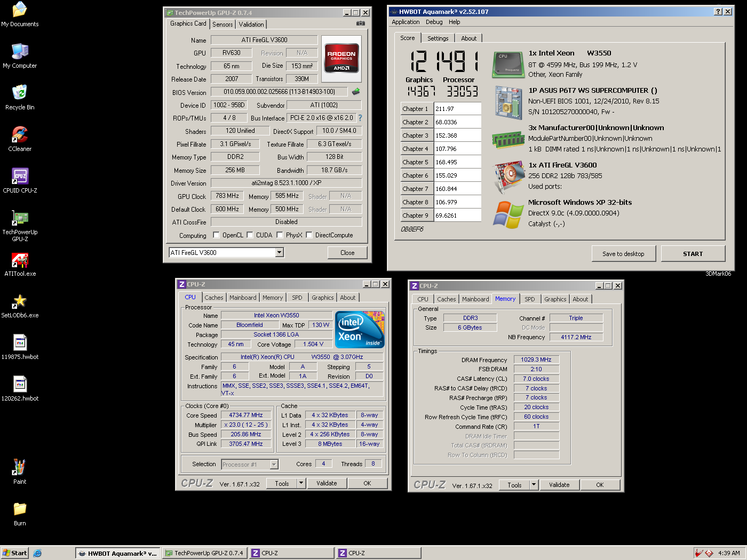Toggle the PhysX checkbox in GPU-Z
This screenshot has height=560, width=747.
point(280,235)
